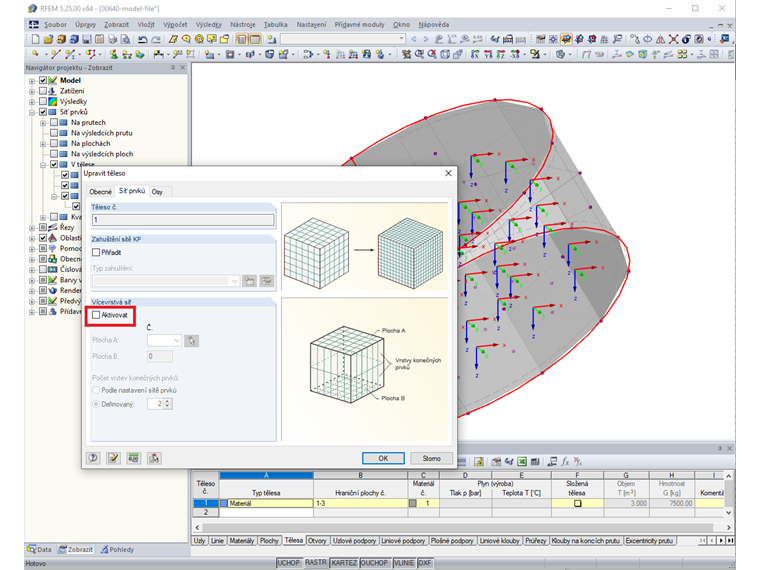760x570 pixels.
Task: Enable the Aktivovat checkbox for layered mesh
Action: [x=96, y=315]
